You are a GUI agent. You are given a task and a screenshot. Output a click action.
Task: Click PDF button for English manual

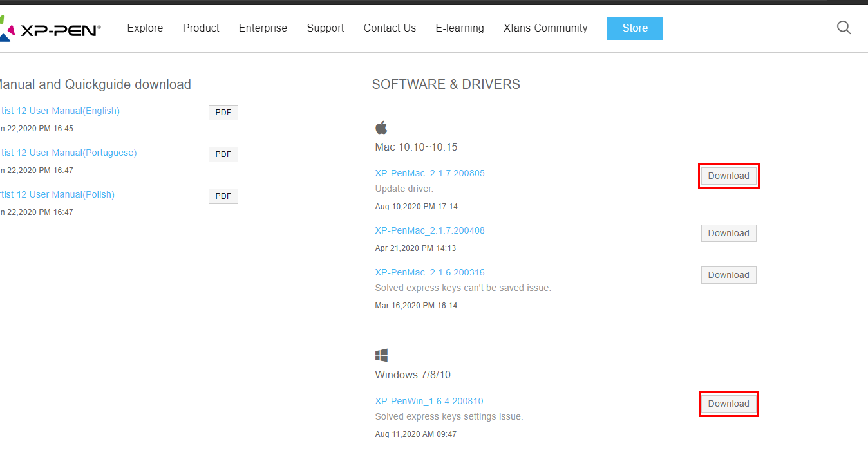(x=223, y=113)
